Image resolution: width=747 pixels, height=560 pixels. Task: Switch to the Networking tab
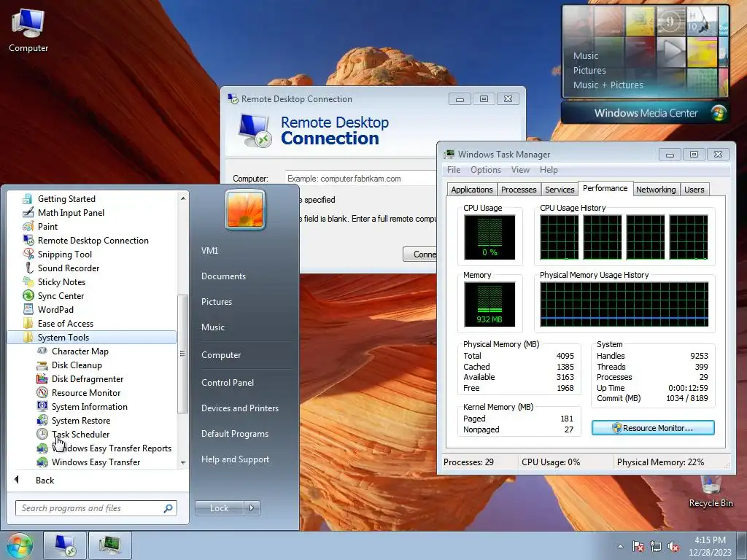tap(656, 190)
